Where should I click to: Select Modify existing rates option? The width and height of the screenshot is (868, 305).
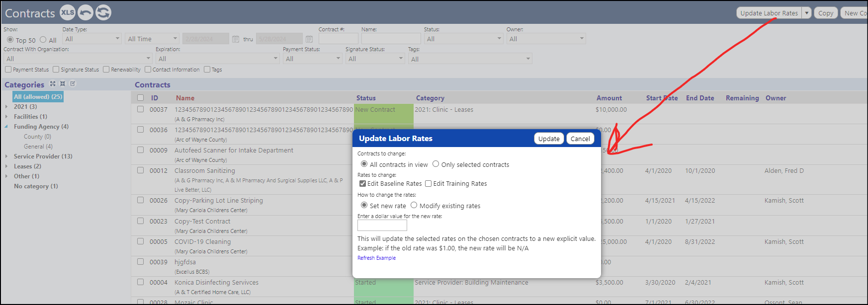tap(414, 205)
